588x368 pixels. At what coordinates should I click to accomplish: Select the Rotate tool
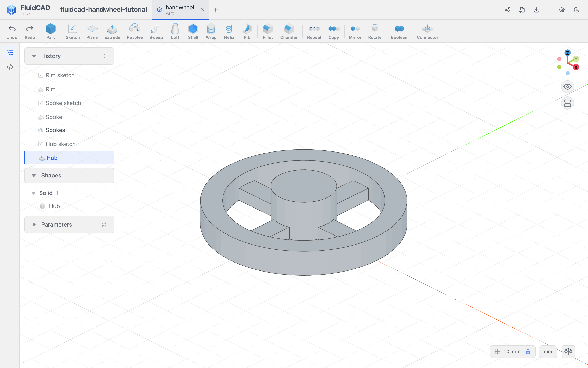tap(374, 31)
